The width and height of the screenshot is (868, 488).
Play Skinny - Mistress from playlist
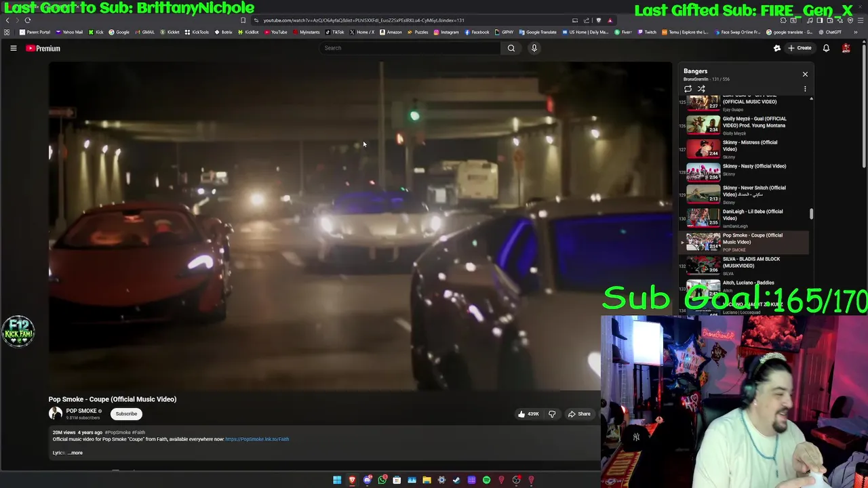(744, 148)
